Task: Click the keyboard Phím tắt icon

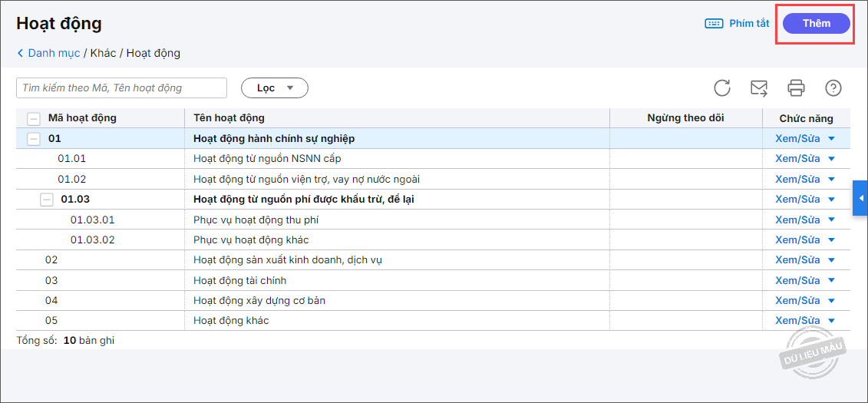Action: point(714,23)
